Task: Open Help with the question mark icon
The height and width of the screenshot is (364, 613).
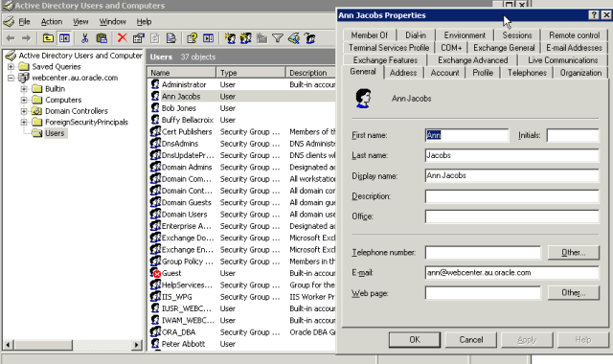Action: click(x=192, y=38)
